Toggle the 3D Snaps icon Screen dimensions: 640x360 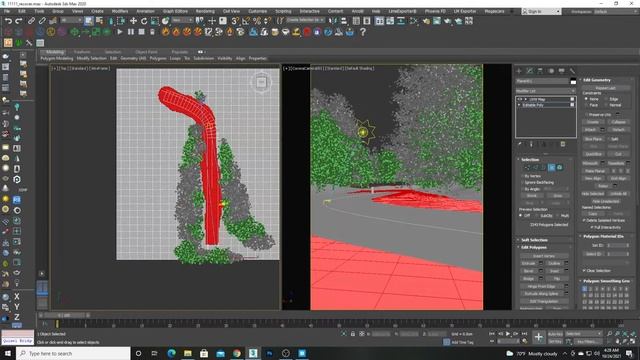pos(235,21)
